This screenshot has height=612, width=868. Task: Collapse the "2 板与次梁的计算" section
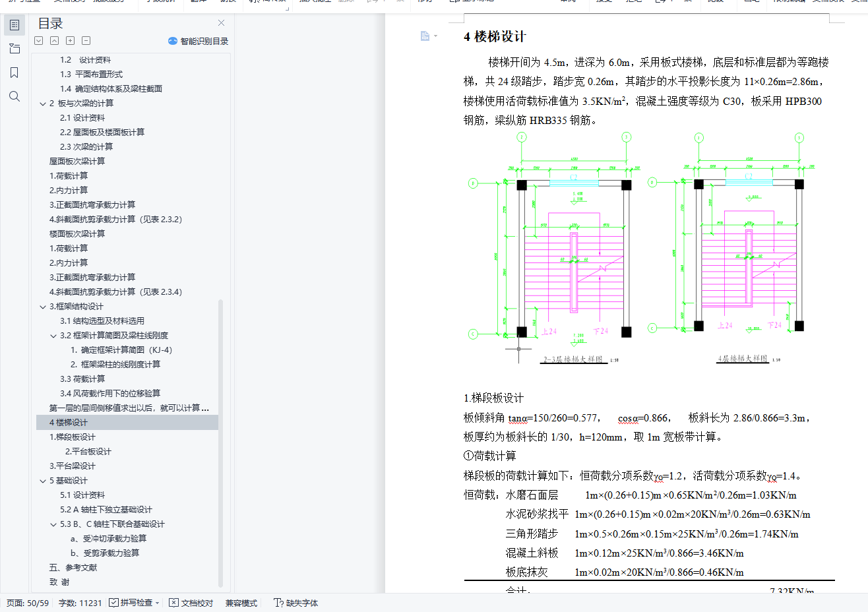43,104
